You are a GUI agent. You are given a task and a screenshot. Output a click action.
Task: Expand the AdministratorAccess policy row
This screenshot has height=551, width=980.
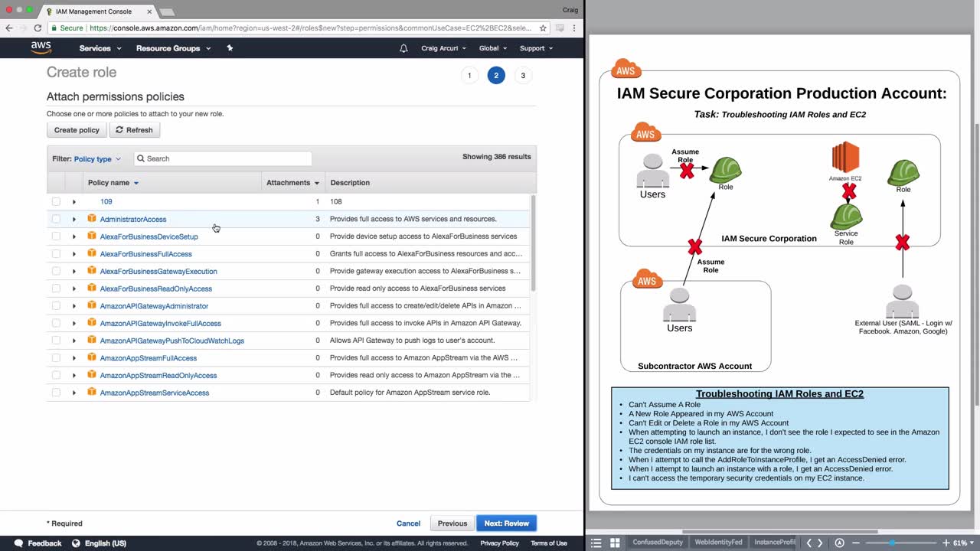tap(74, 219)
